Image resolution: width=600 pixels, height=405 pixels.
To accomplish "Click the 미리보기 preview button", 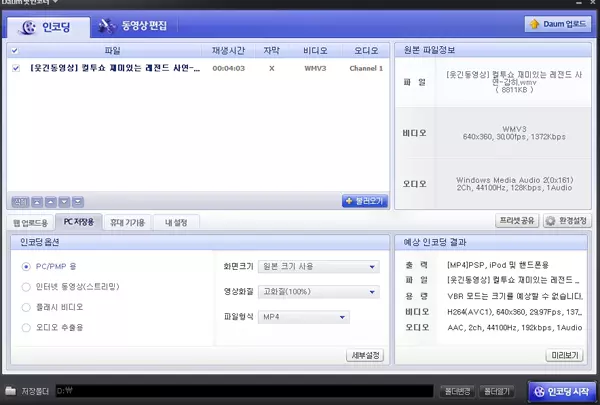I will tap(564, 355).
